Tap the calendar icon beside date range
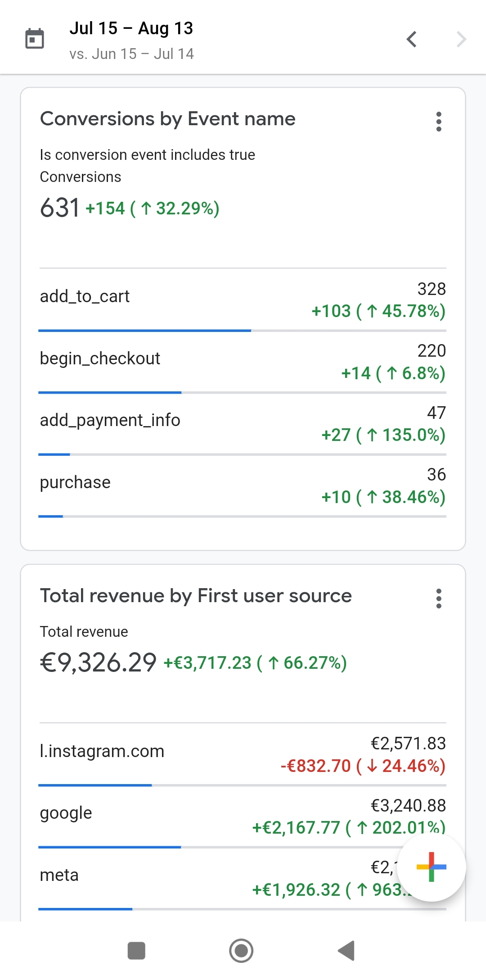The width and height of the screenshot is (486, 980). [x=35, y=39]
